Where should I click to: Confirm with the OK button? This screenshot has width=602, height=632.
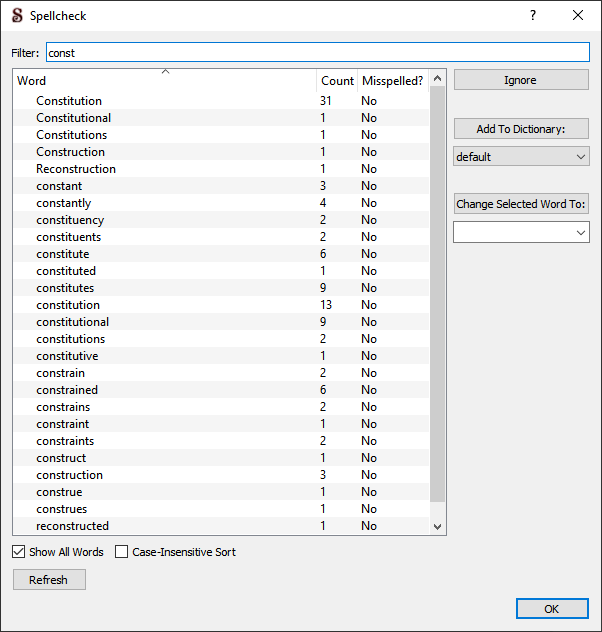coord(552,608)
